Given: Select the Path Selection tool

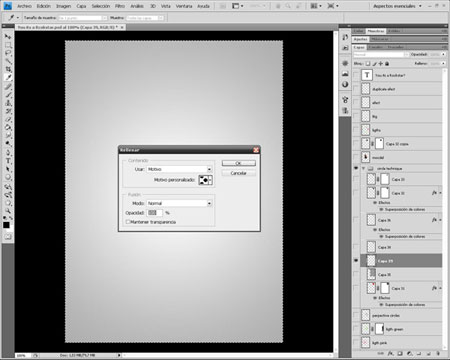Looking at the screenshot, I should [x=8, y=169].
